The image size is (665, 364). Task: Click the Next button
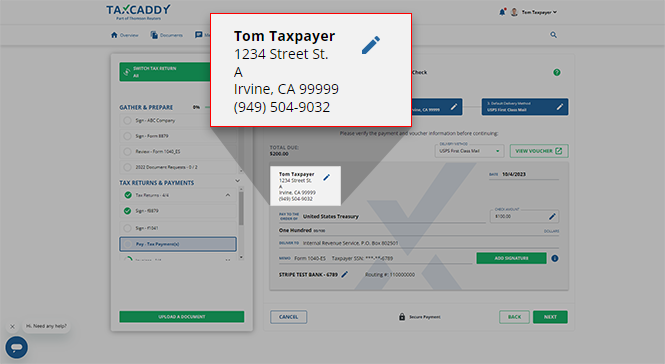click(x=550, y=317)
